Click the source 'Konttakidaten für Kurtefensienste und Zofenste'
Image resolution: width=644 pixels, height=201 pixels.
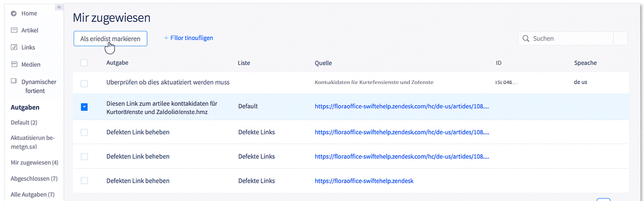pos(374,82)
